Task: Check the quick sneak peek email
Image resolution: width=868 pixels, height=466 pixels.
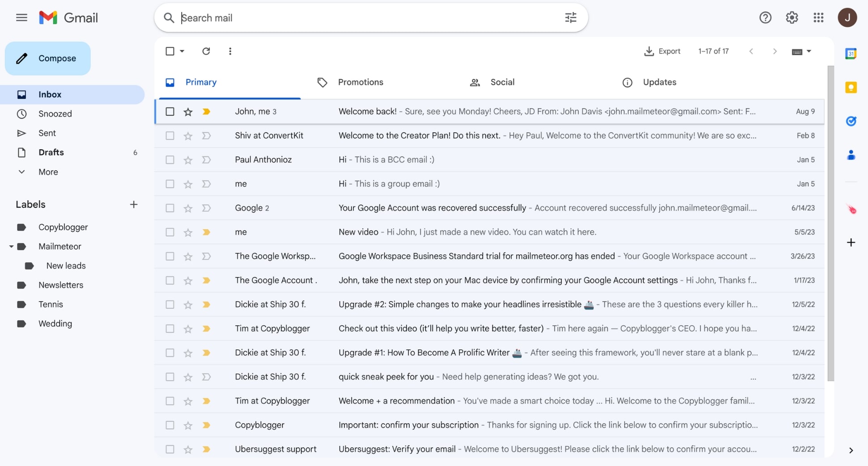Action: click(x=169, y=377)
